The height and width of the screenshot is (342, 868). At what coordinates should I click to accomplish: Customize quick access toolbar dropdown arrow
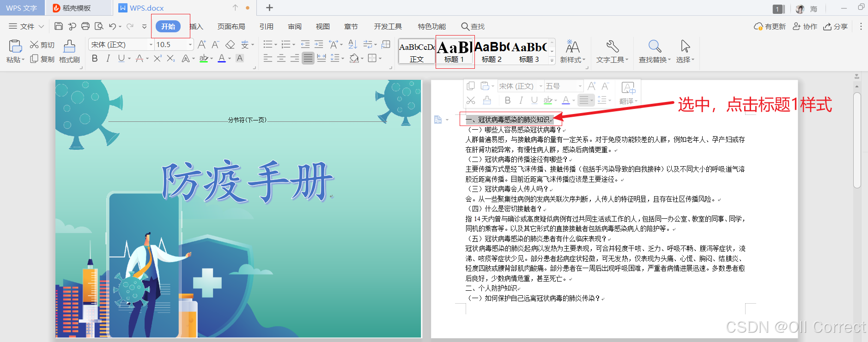(144, 27)
